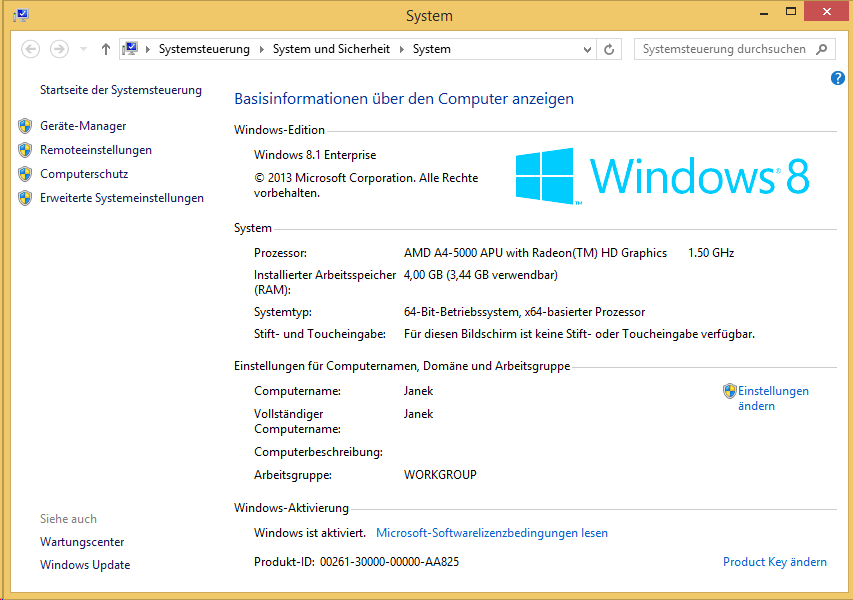Screen dimensions: 853x600
Task: Click the back navigation arrow
Action: tap(30, 49)
